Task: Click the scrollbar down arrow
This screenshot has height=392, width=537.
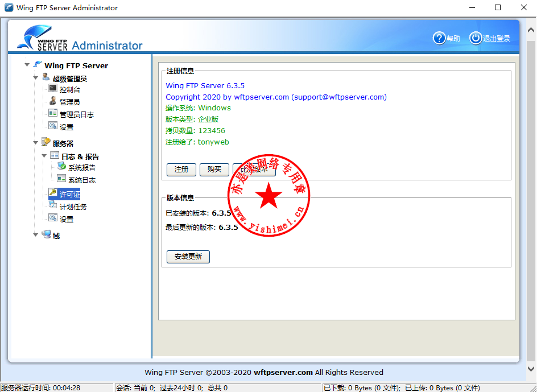Action: 531,369
